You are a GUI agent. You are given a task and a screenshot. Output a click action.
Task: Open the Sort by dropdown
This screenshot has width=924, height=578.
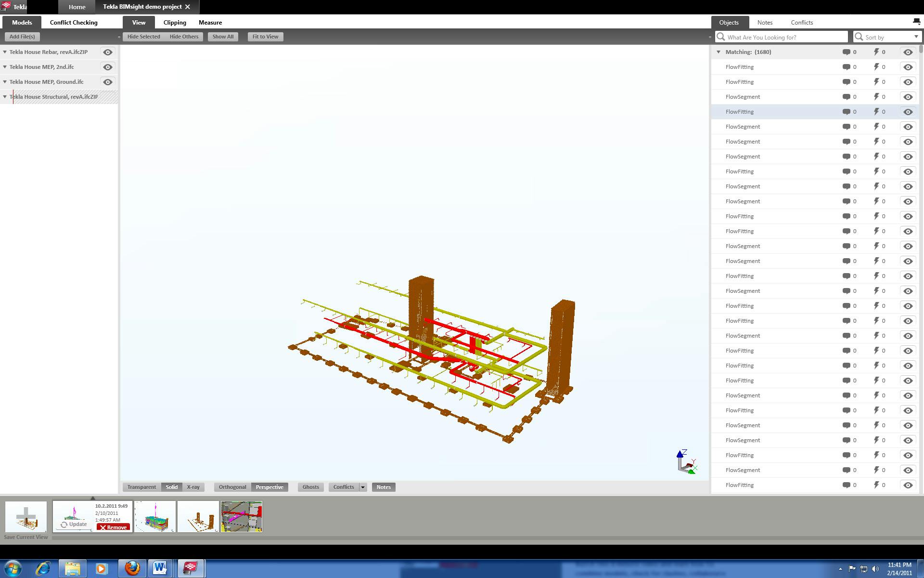tap(916, 37)
